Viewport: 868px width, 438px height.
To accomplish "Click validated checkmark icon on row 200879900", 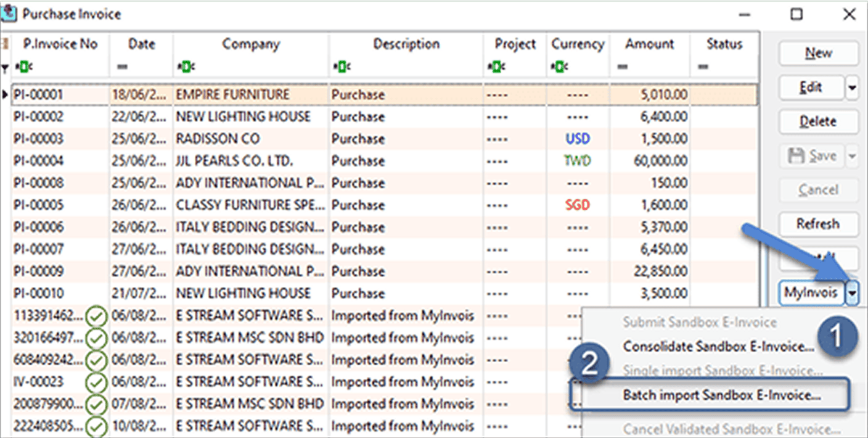I will [x=97, y=405].
